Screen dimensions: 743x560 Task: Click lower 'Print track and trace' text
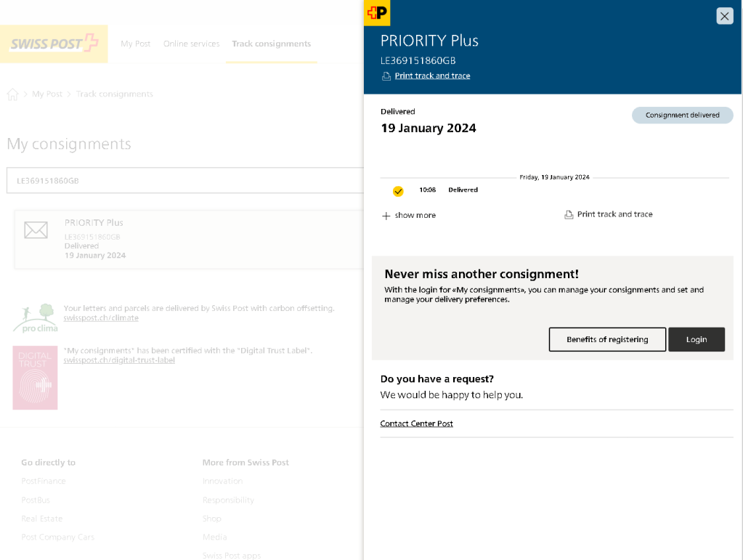[614, 214]
